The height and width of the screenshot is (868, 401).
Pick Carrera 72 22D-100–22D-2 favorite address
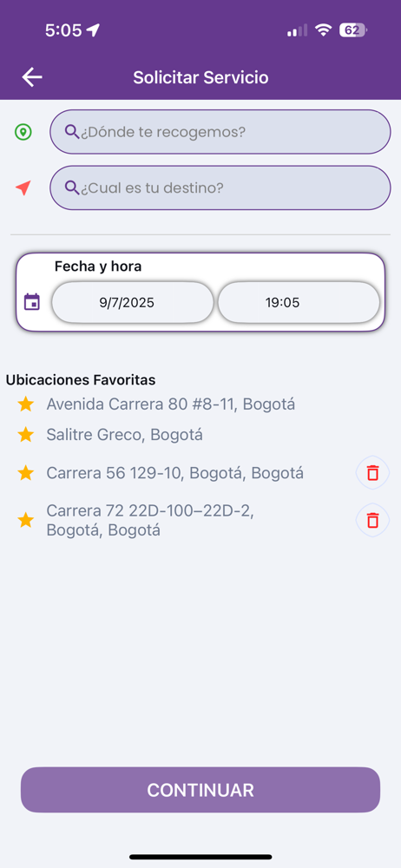(x=150, y=520)
